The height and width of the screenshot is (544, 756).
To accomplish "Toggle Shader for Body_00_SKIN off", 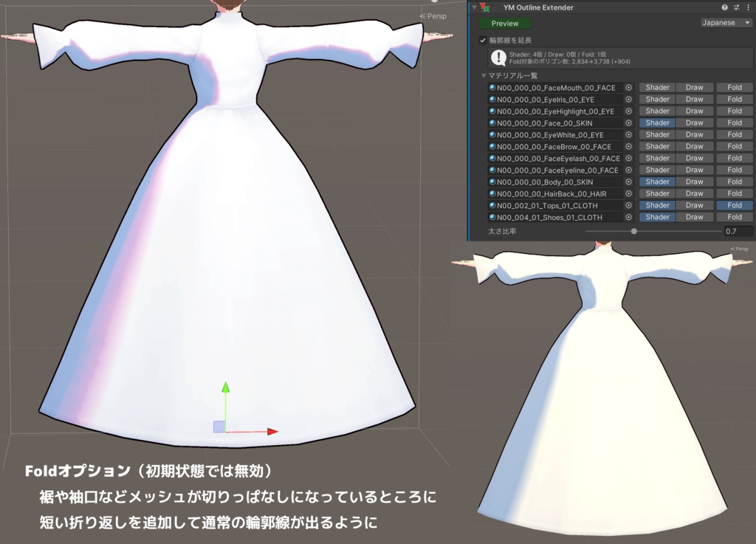I will [657, 182].
